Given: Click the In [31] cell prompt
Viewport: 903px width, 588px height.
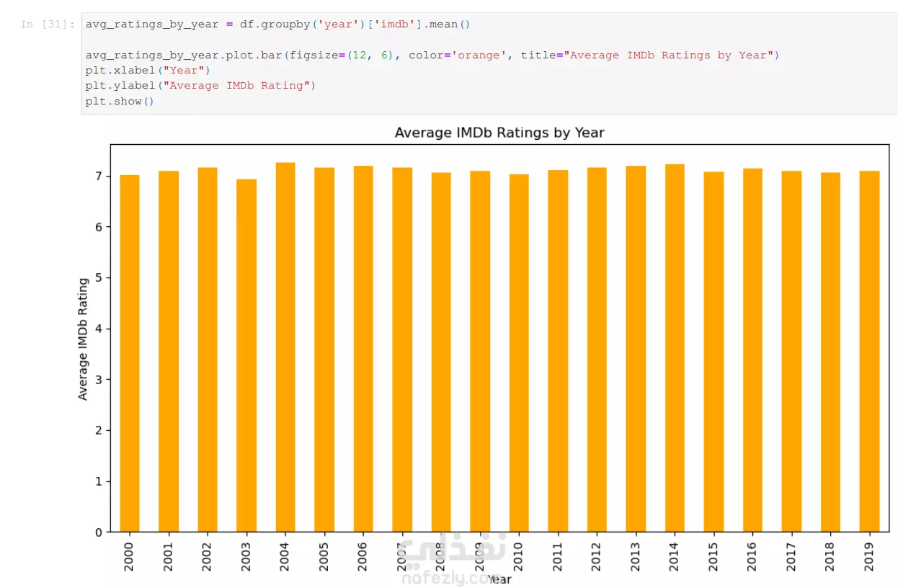Looking at the screenshot, I should 48,24.
